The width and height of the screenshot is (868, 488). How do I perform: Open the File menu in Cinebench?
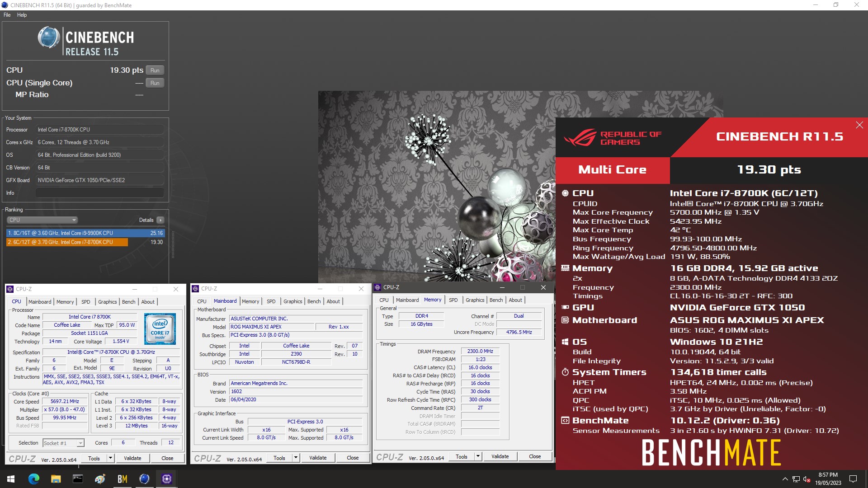point(7,15)
